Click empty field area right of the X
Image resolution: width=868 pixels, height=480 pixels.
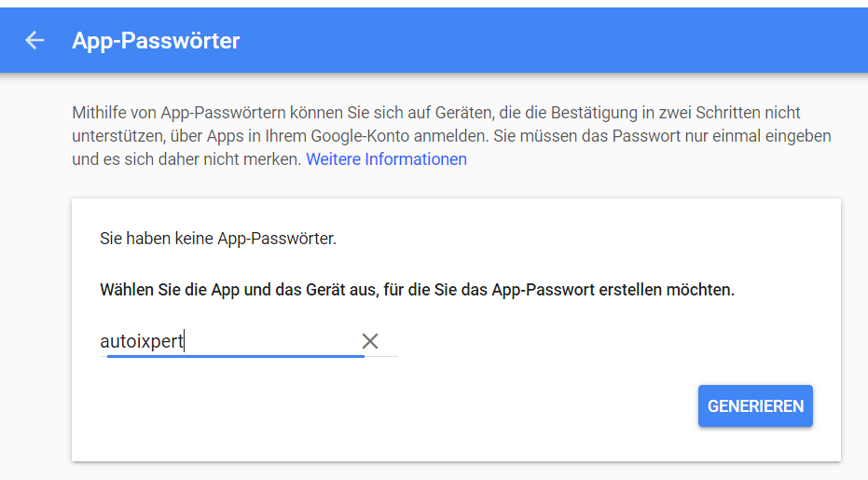[389, 341]
